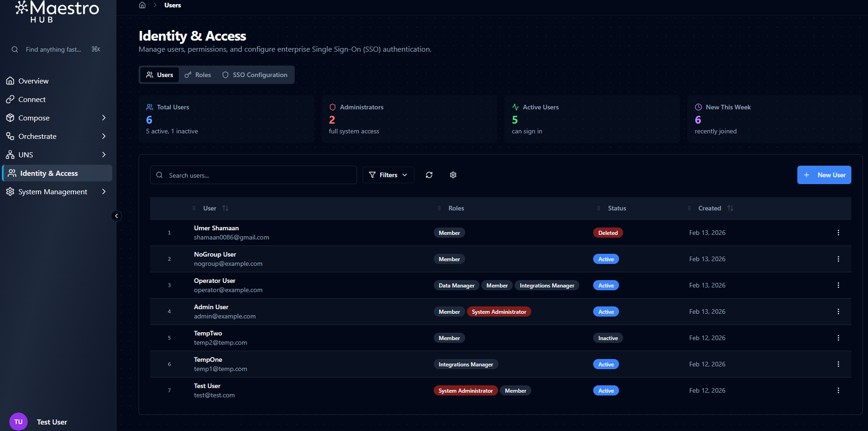Open the SSO Configuration tab
868x431 pixels.
[255, 75]
